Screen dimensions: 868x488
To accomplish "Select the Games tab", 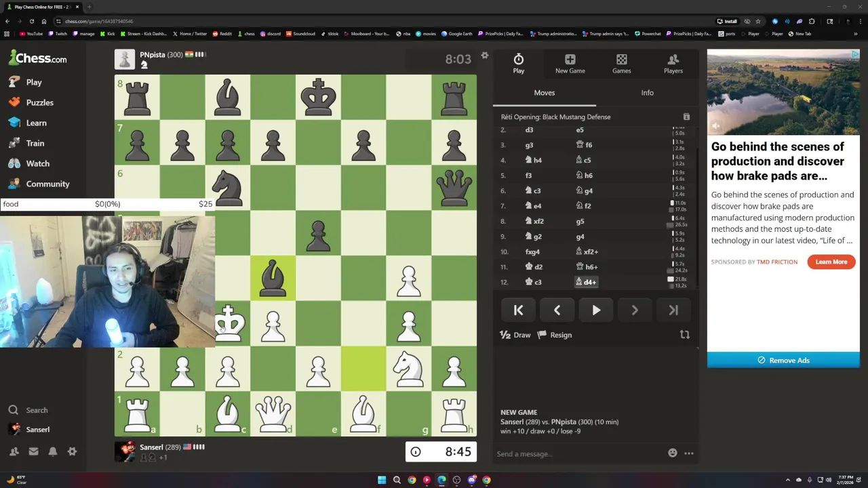I will 622,64.
